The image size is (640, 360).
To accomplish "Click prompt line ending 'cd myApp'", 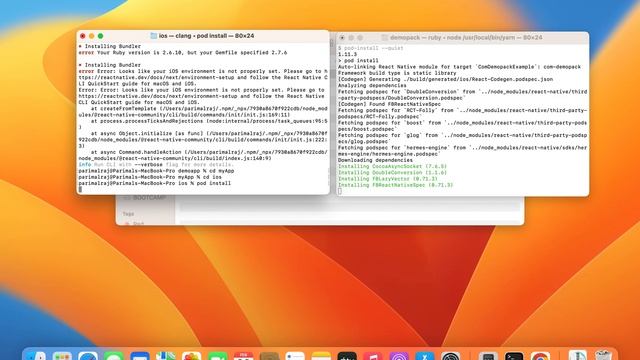I will coord(156,171).
